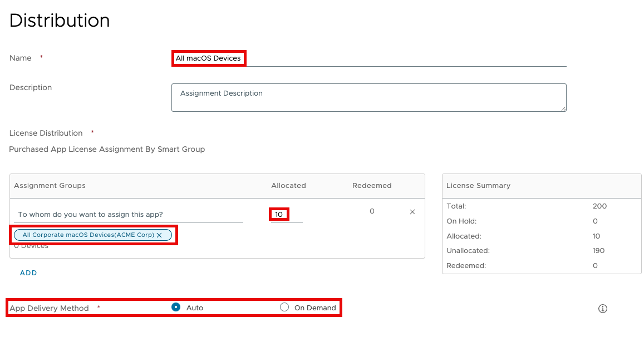Click the Description box resize handle
The width and height of the screenshot is (644, 337).
coord(563,108)
